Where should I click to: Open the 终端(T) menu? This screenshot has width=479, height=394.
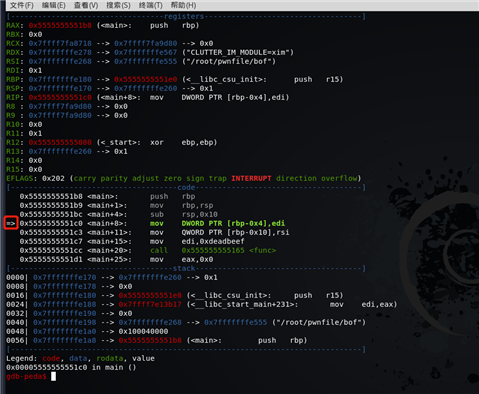(x=151, y=5)
